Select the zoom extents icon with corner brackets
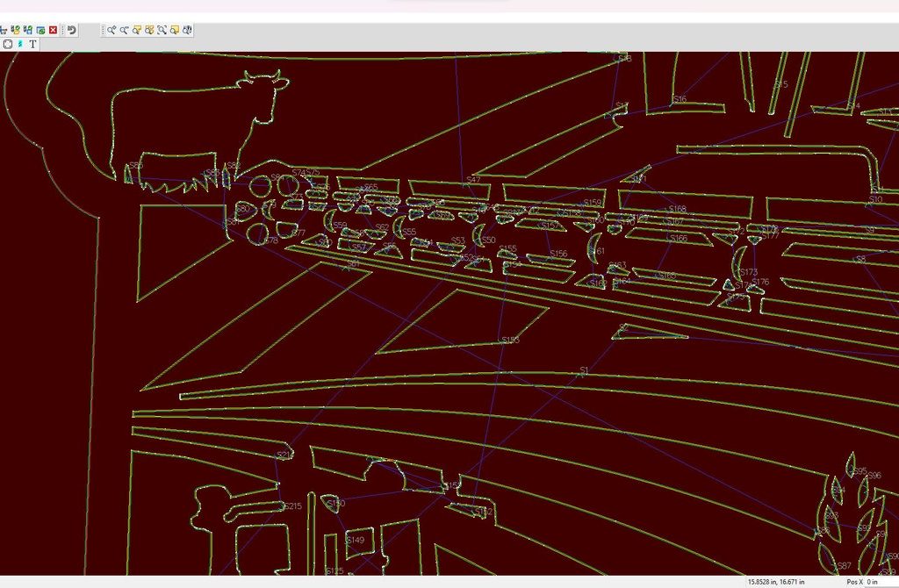The image size is (899, 588). click(162, 30)
